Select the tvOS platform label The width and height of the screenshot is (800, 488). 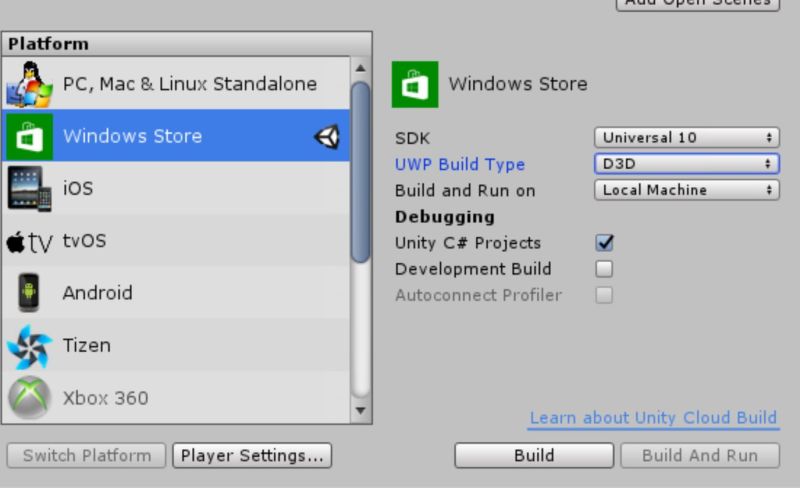pyautogui.click(x=84, y=240)
